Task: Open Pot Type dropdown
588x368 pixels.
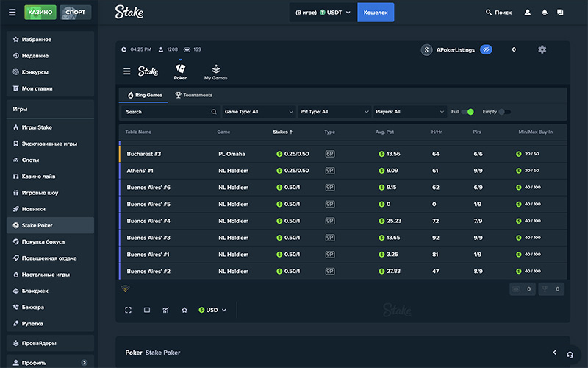Action: pos(334,112)
